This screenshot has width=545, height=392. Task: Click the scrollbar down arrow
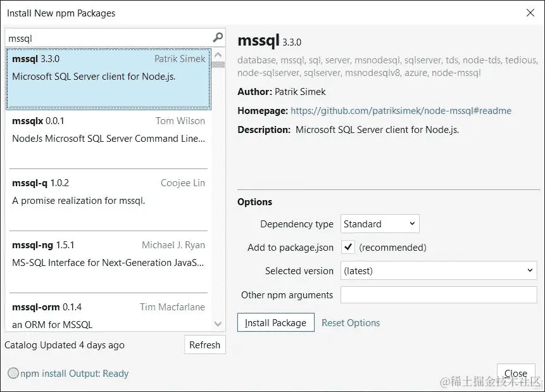(218, 323)
